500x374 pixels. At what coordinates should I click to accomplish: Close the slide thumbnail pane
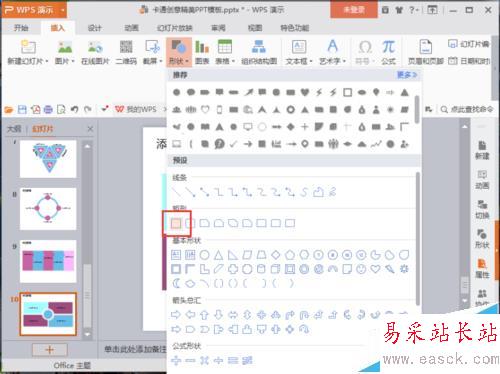pyautogui.click(x=90, y=129)
